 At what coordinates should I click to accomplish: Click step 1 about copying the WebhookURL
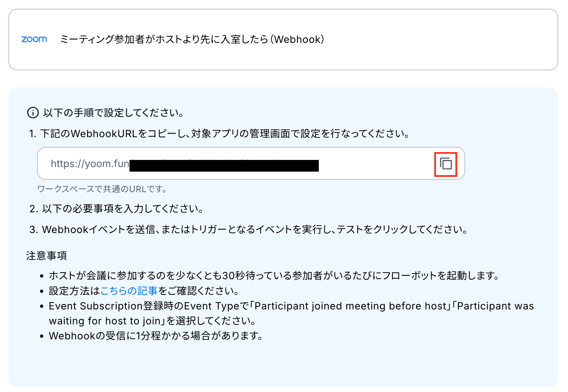[x=220, y=134]
